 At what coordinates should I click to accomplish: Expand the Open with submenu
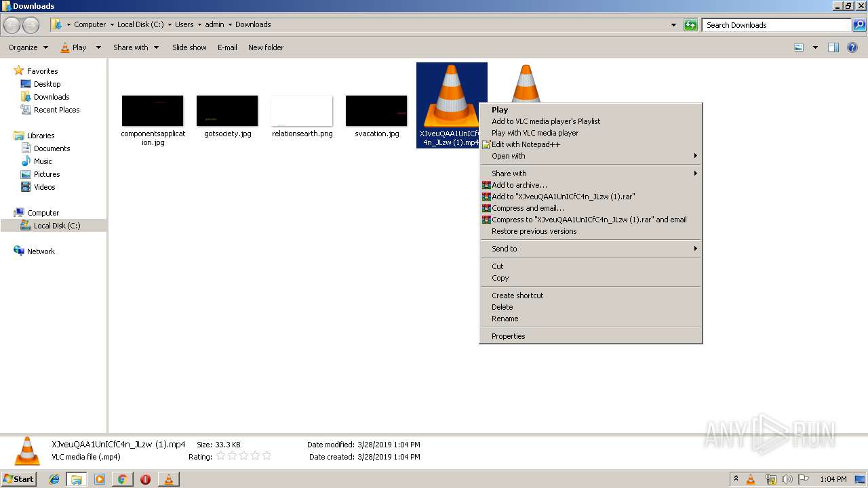(x=591, y=156)
